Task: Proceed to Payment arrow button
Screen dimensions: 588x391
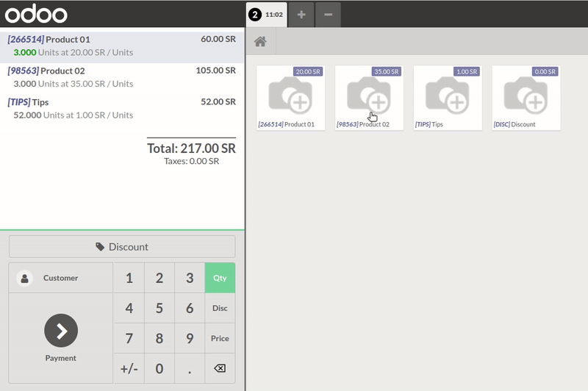Action: (x=61, y=330)
